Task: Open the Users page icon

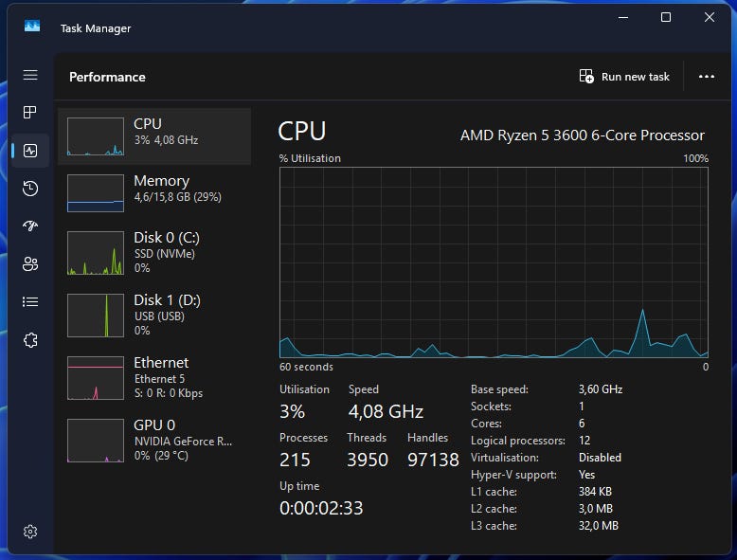Action: (x=30, y=263)
